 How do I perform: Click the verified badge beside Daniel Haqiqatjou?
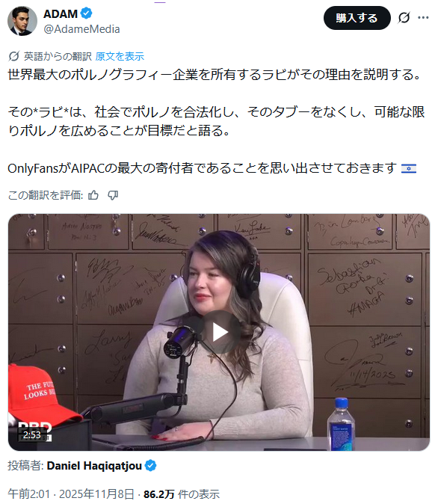point(150,465)
